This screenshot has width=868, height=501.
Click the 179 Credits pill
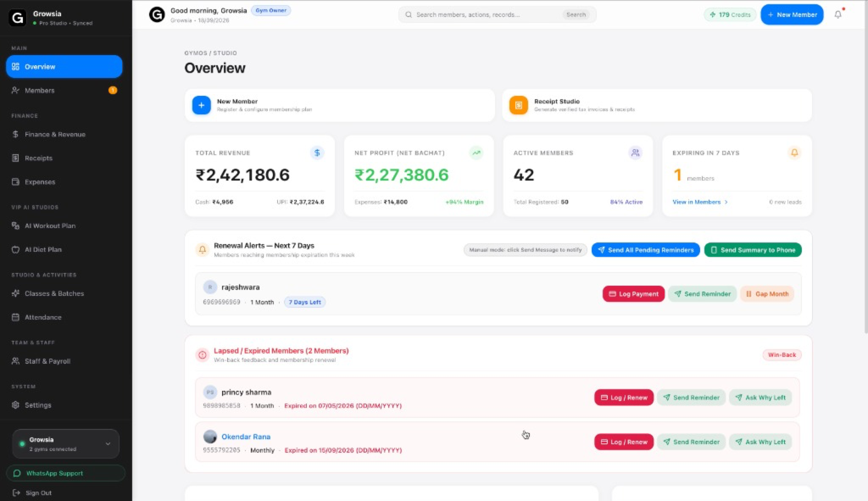point(730,15)
